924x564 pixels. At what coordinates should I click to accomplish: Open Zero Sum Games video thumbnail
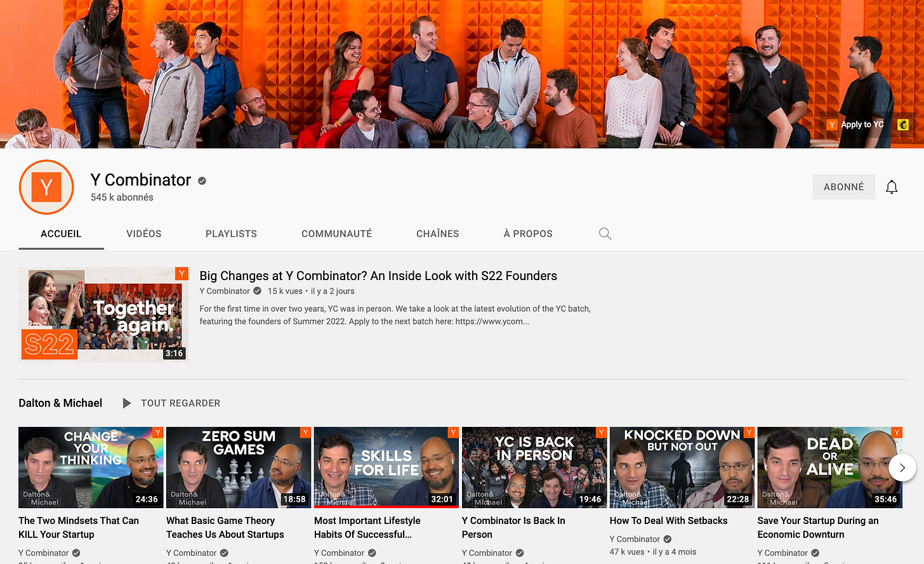239,467
